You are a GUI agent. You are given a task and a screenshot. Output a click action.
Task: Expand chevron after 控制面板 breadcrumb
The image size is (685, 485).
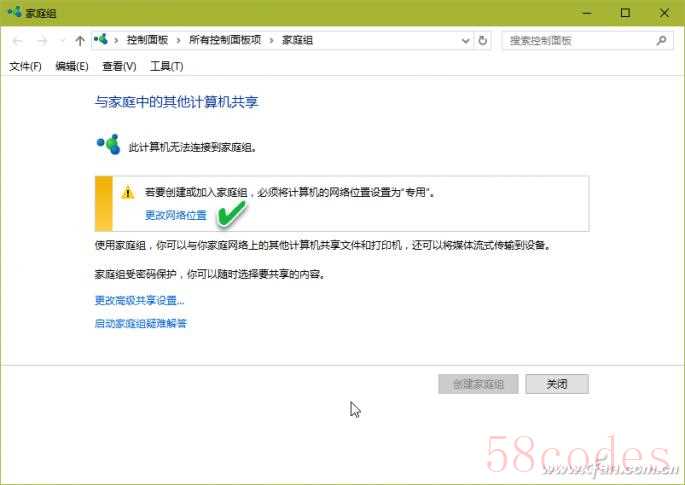[x=178, y=41]
